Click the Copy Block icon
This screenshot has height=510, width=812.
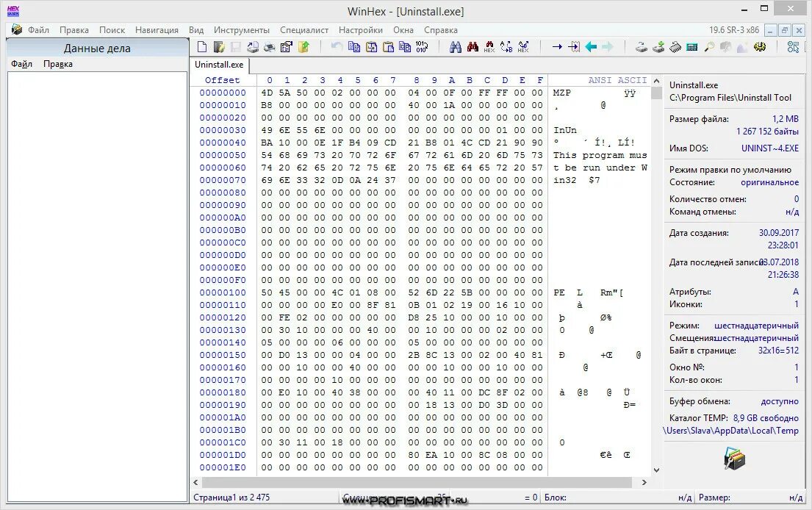[x=354, y=47]
